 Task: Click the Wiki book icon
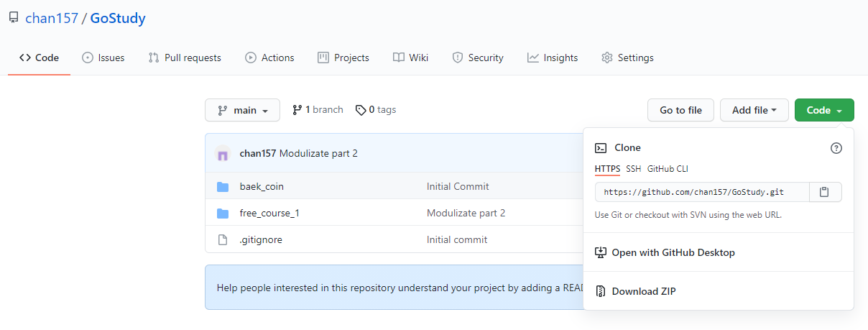pos(399,58)
